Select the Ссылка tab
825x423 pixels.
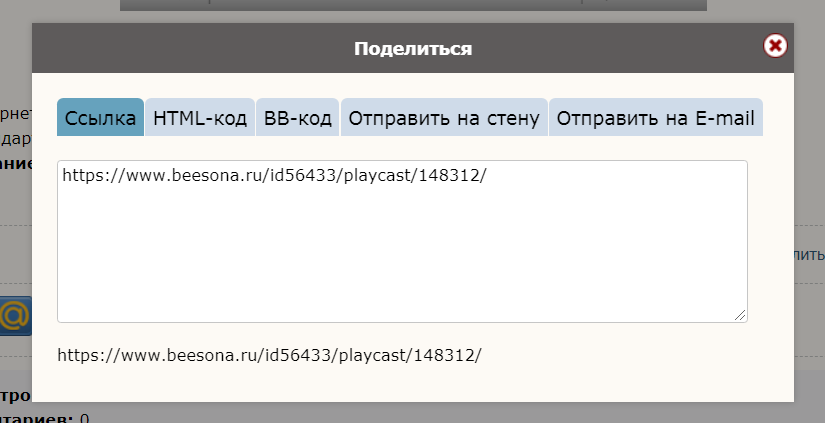click(100, 118)
